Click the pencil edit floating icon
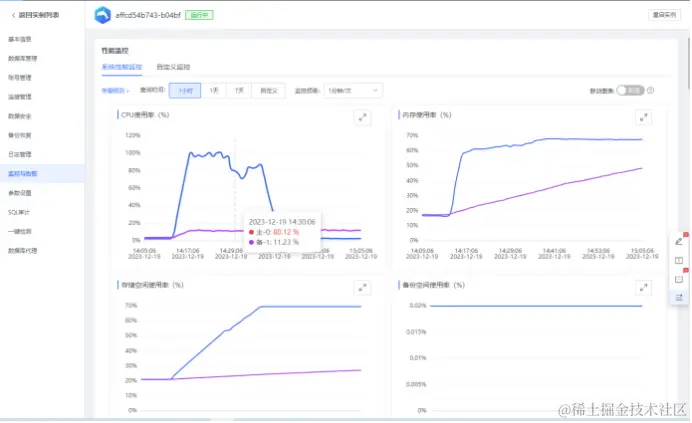692x423 pixels. pos(679,242)
